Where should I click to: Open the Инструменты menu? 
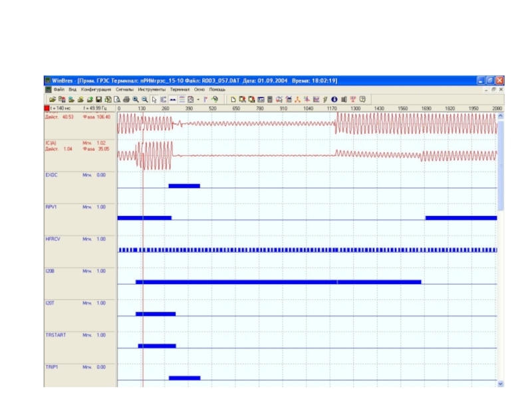(152, 89)
